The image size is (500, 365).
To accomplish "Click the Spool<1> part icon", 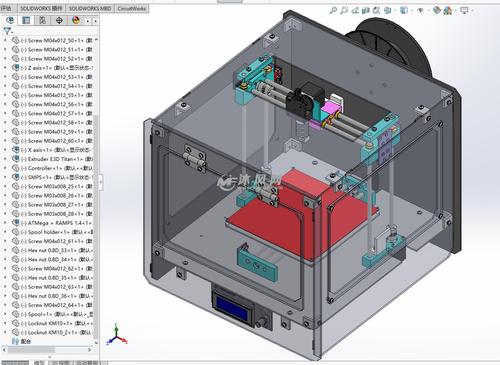I will [x=15, y=314].
